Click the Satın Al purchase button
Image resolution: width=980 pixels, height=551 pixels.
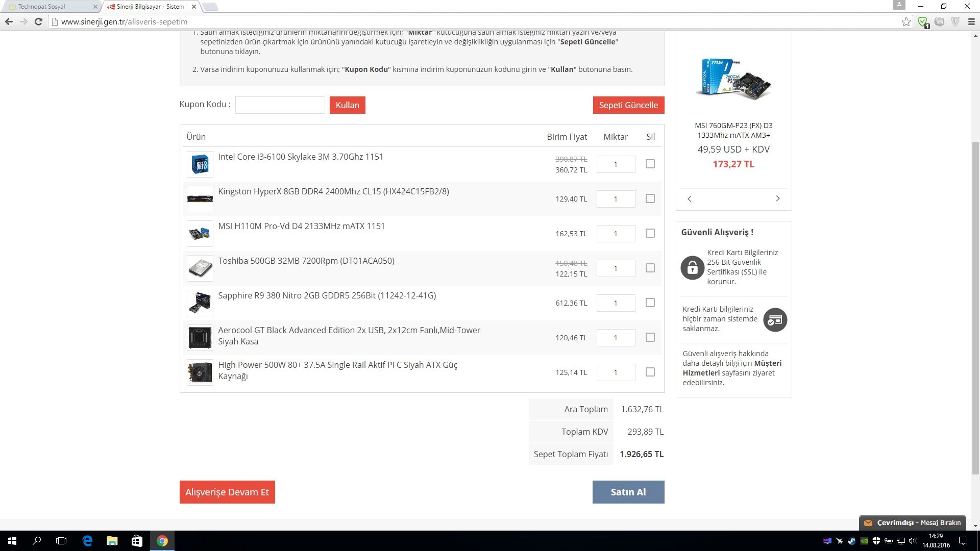[x=628, y=492]
